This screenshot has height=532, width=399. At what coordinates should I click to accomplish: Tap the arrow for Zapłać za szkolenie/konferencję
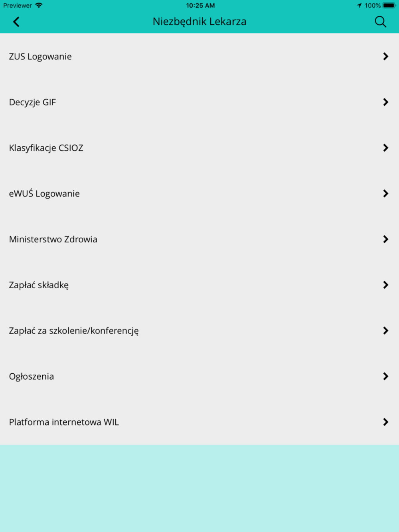coord(385,331)
